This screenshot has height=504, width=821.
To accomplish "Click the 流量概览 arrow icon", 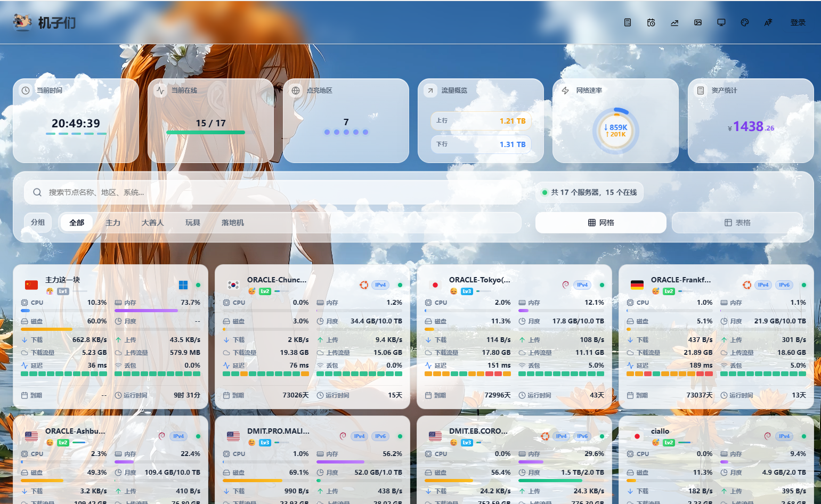I will [x=430, y=91].
